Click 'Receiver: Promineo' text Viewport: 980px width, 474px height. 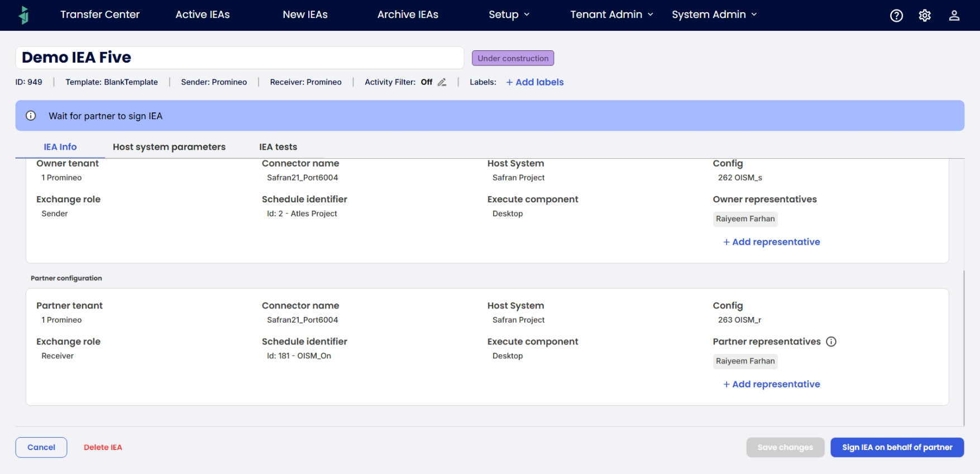point(305,82)
